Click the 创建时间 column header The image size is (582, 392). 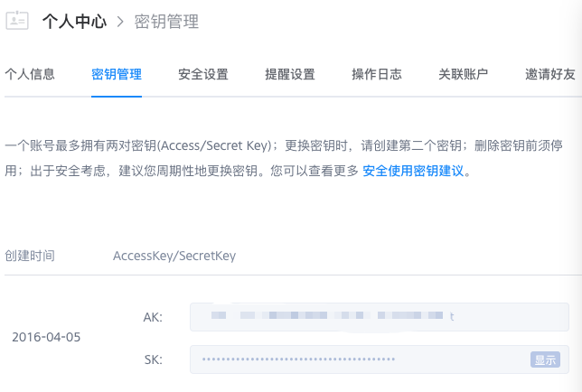[30, 256]
